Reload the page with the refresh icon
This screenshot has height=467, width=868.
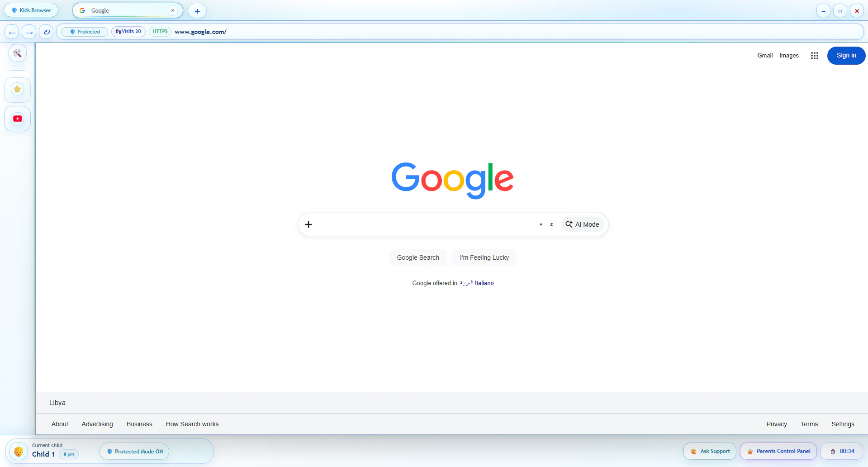click(46, 32)
